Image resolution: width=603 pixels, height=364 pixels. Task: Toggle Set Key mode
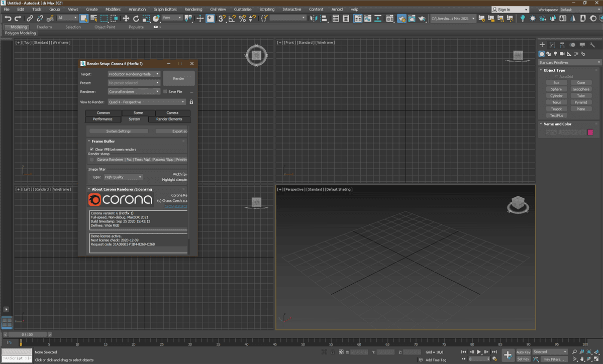[523, 359]
